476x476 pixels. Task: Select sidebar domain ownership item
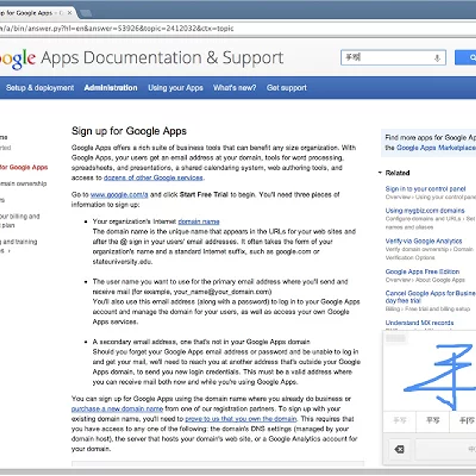pos(23,184)
